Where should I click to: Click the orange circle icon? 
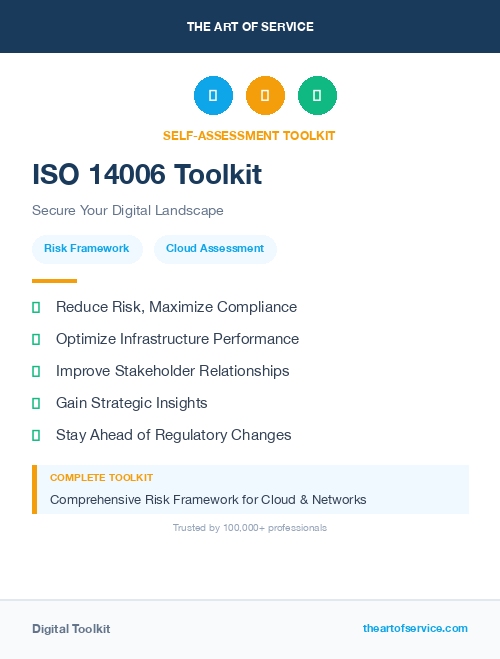coord(265,95)
